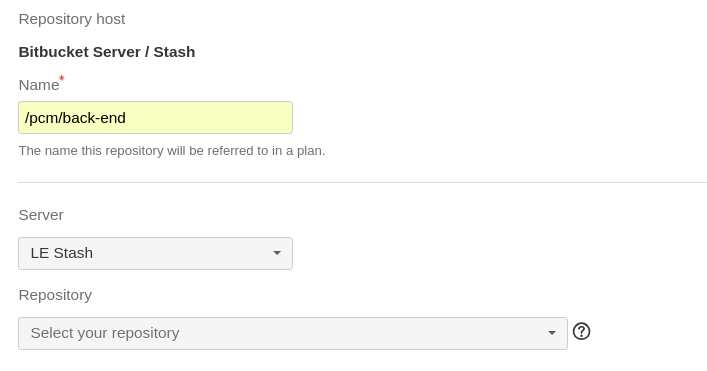
Task: Click the word Stash in bold heading
Action: tap(174, 52)
